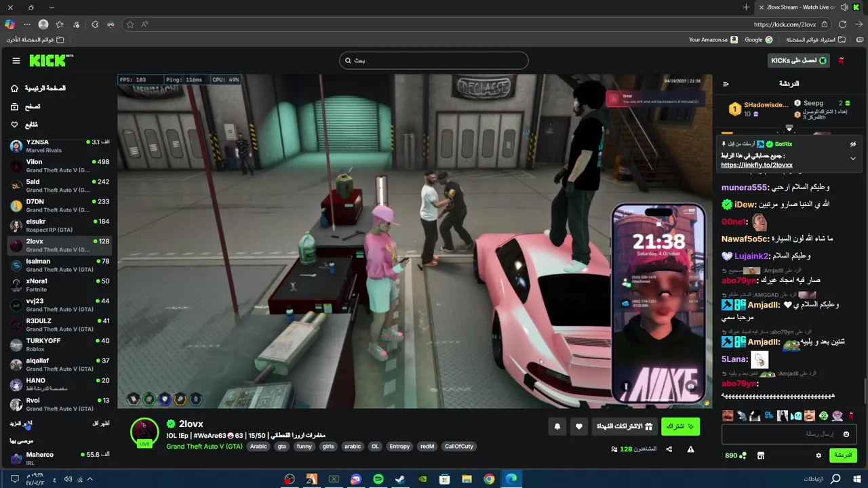The height and width of the screenshot is (488, 868).
Task: Open TURKYOFF channel in sidebar
Action: click(x=59, y=345)
